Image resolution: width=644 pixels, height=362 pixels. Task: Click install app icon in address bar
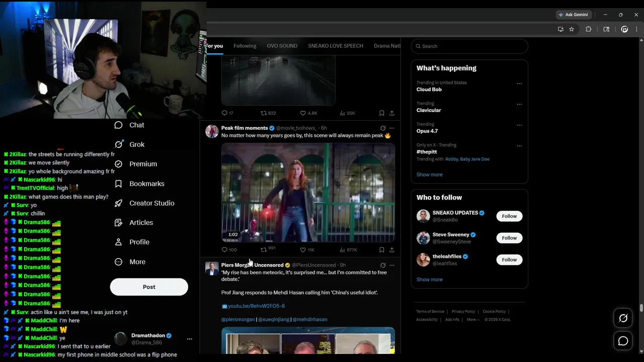click(560, 29)
